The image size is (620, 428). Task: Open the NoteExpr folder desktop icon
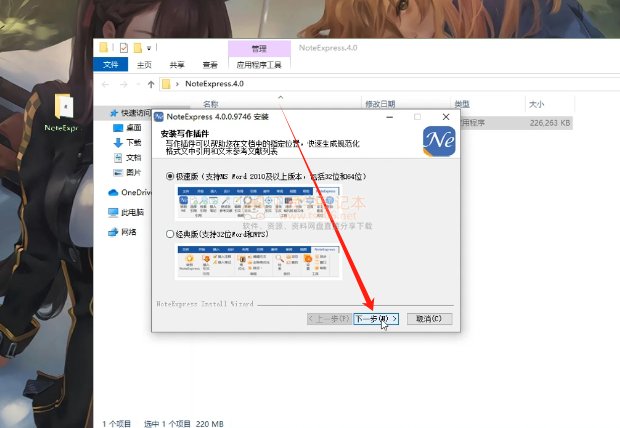pyautogui.click(x=63, y=113)
